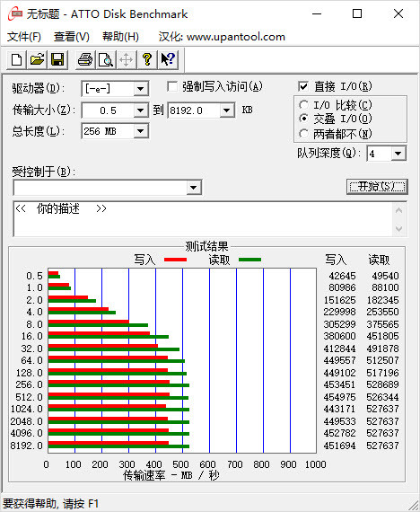Click the read value 253550
The image size is (420, 512).
(382, 312)
